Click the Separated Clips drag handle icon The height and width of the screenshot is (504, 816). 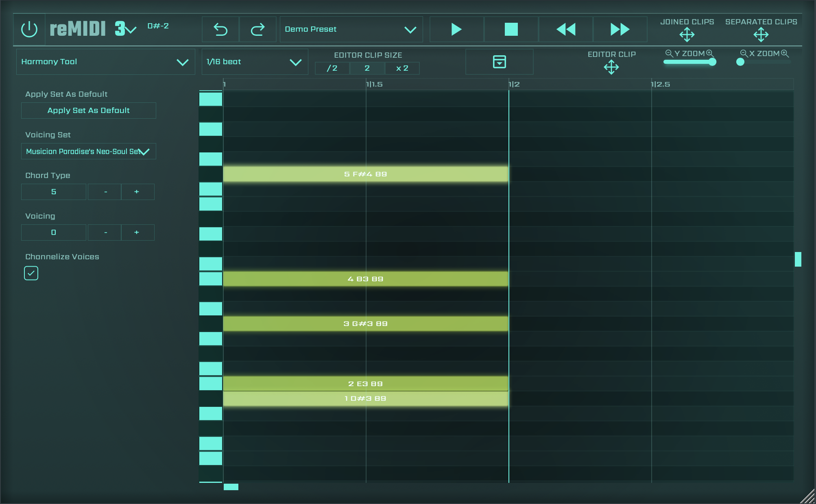tap(761, 35)
